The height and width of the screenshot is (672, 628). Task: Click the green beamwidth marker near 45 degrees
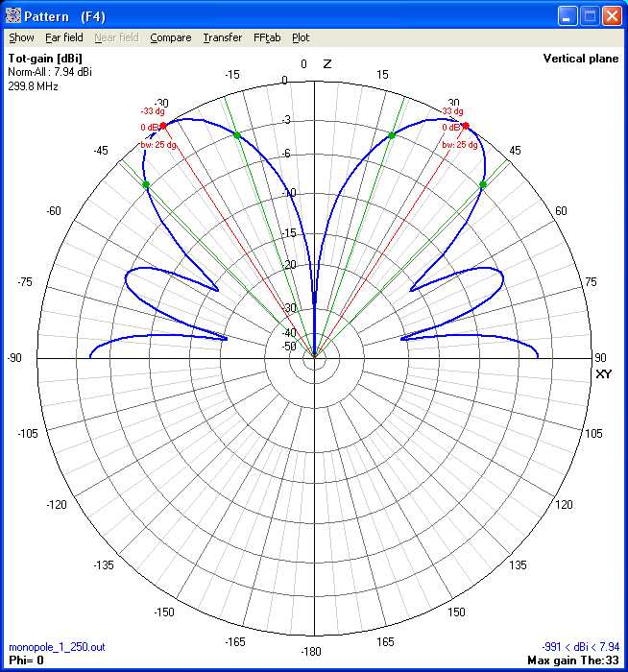483,184
